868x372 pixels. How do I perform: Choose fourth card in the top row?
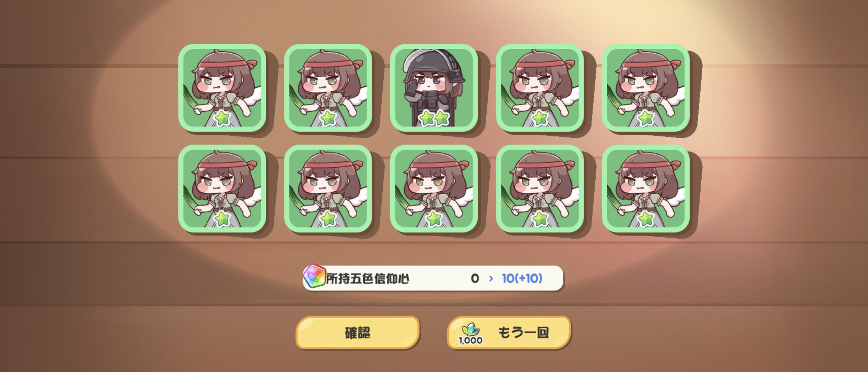tap(540, 88)
